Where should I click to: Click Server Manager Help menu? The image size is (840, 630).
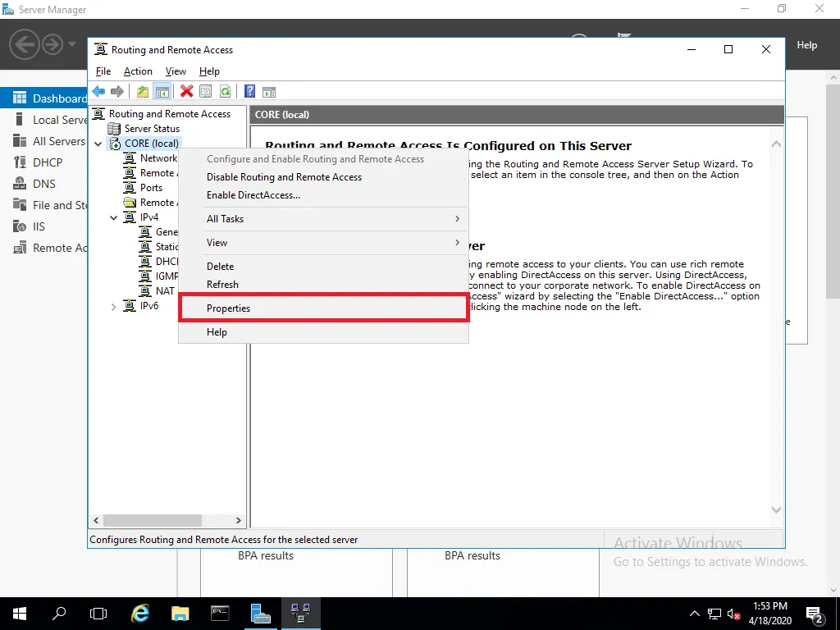(x=806, y=45)
